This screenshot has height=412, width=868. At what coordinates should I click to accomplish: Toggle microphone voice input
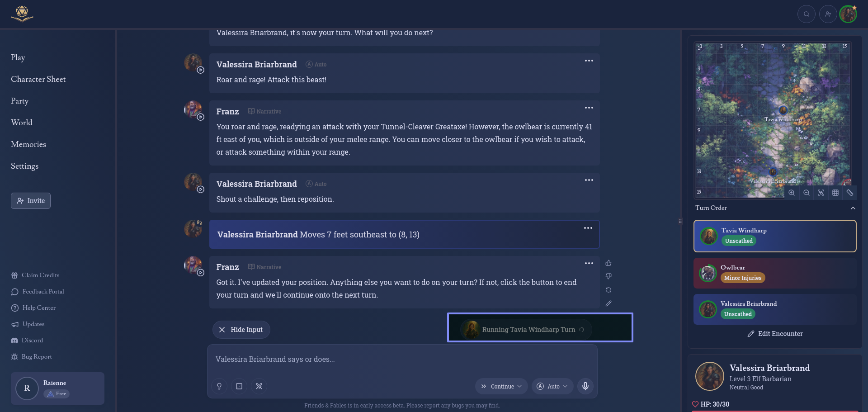point(585,386)
